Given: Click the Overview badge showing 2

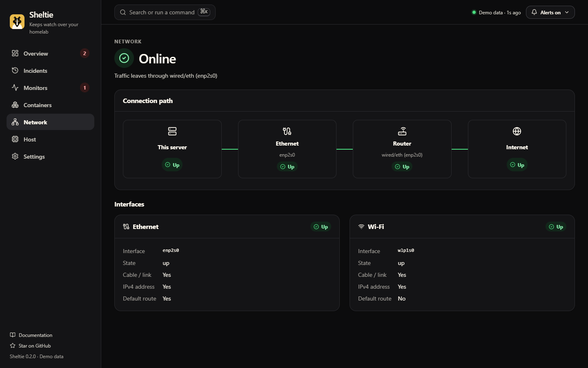Looking at the screenshot, I should coord(85,53).
